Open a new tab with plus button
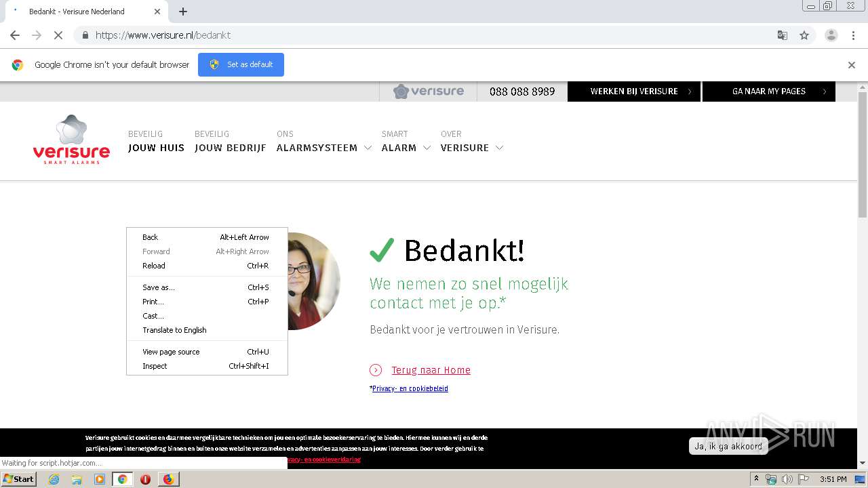Screen dimensions: 868x488 (183, 12)
